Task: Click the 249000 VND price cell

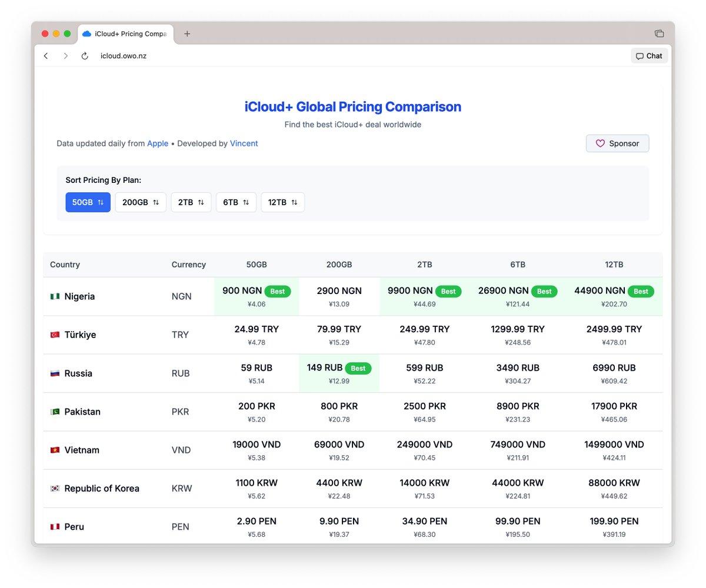Action: [x=425, y=450]
